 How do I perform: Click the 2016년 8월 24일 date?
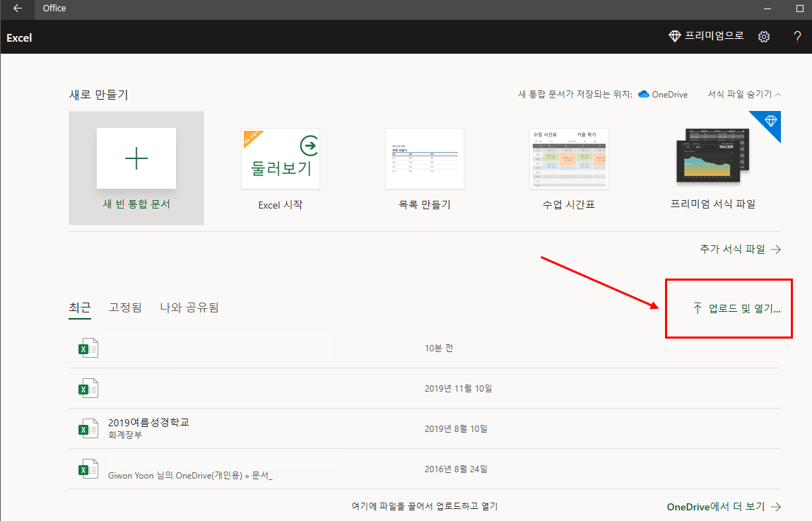tap(456, 469)
